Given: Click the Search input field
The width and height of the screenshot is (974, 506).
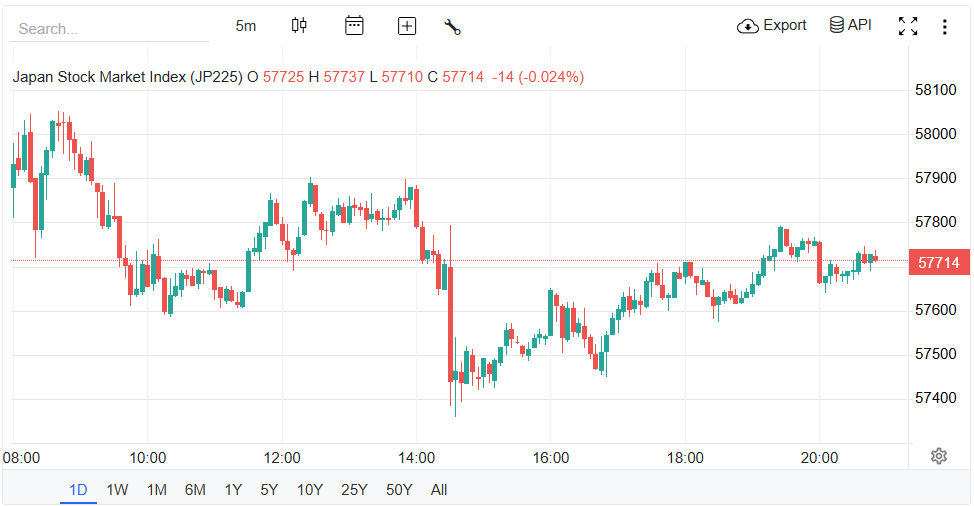Looking at the screenshot, I should (x=108, y=29).
